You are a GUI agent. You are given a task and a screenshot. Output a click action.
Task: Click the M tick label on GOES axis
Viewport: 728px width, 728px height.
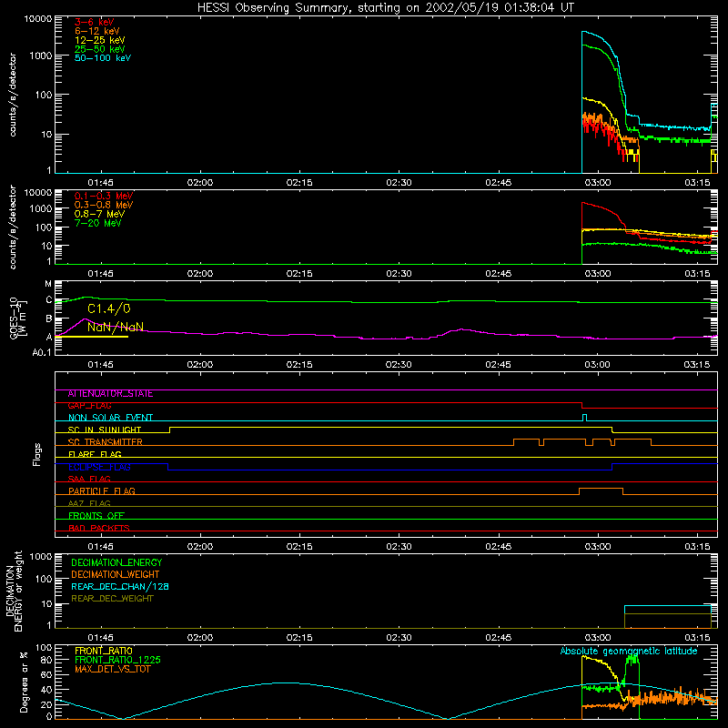[x=48, y=284]
